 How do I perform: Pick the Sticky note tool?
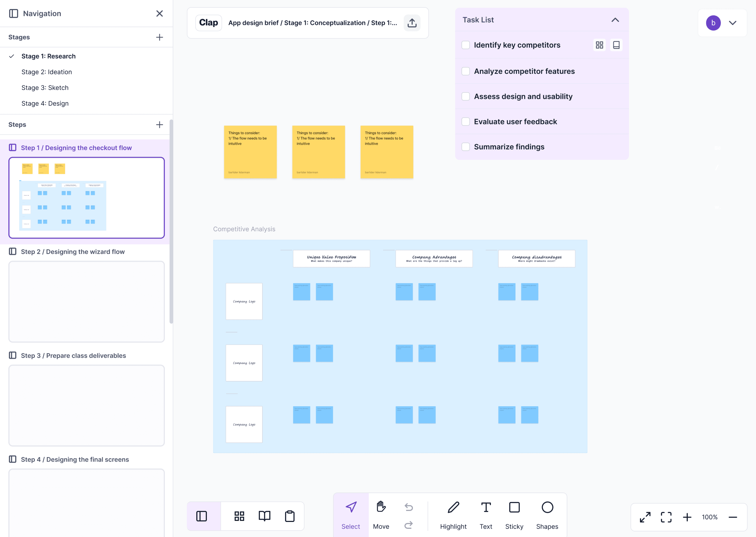[x=514, y=514]
